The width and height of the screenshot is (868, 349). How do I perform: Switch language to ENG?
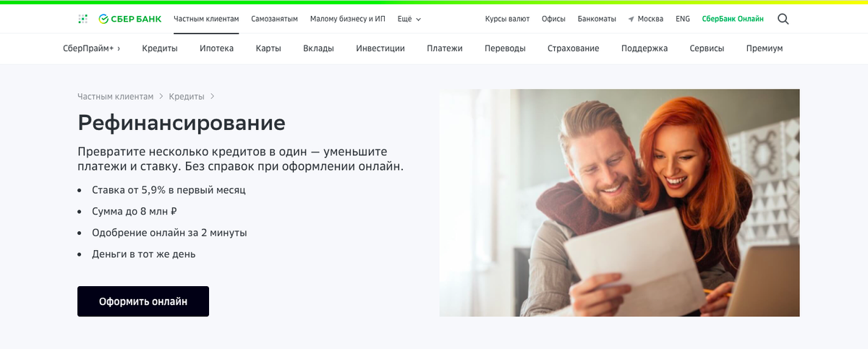pos(683,19)
